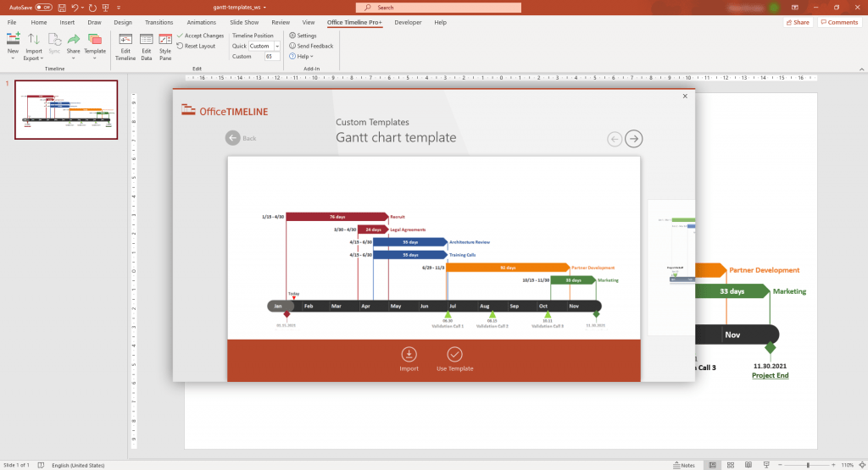Toggle the AutoSave switch
868x470 pixels.
click(x=43, y=7)
